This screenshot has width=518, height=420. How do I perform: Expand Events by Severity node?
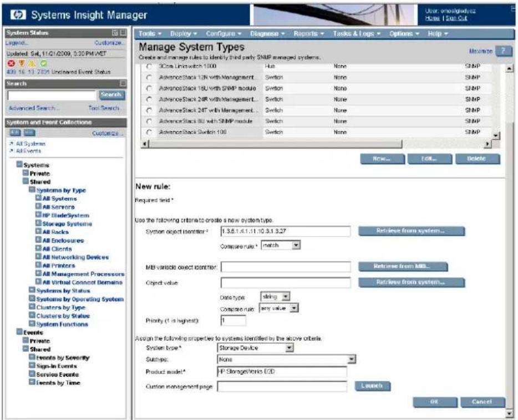point(32,357)
